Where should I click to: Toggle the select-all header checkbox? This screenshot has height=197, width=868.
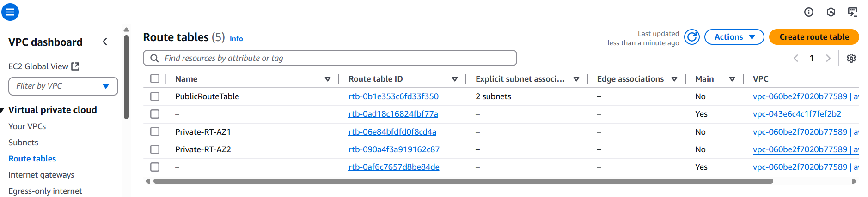pos(155,78)
